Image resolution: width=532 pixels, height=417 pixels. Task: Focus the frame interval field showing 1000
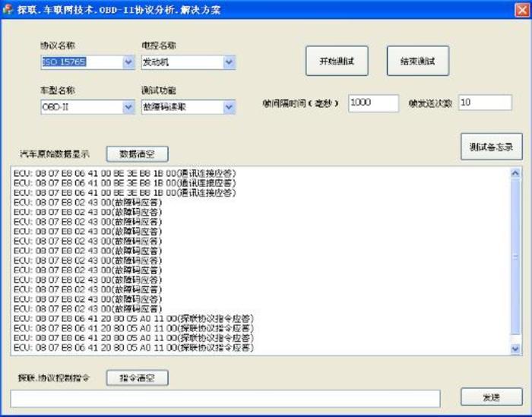(x=374, y=103)
